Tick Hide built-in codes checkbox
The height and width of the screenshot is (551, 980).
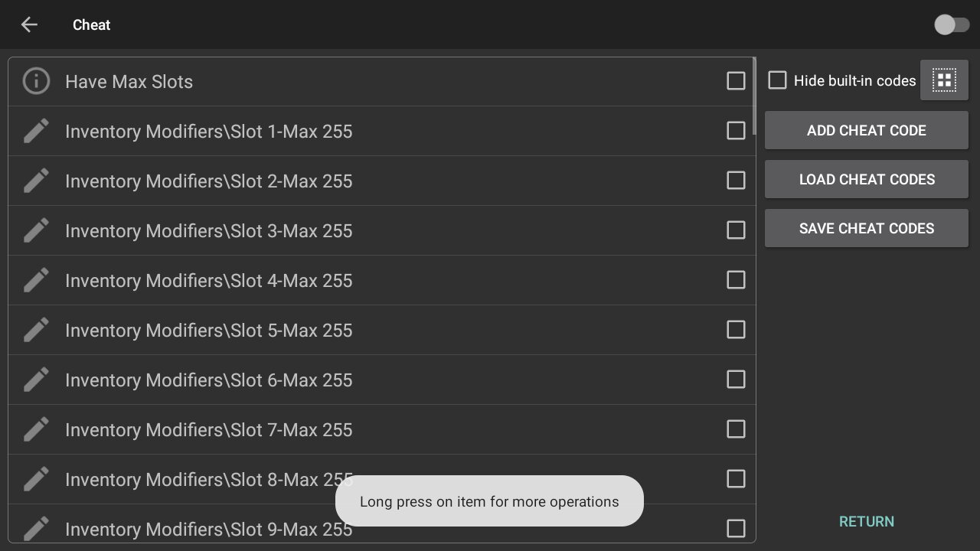tap(777, 80)
